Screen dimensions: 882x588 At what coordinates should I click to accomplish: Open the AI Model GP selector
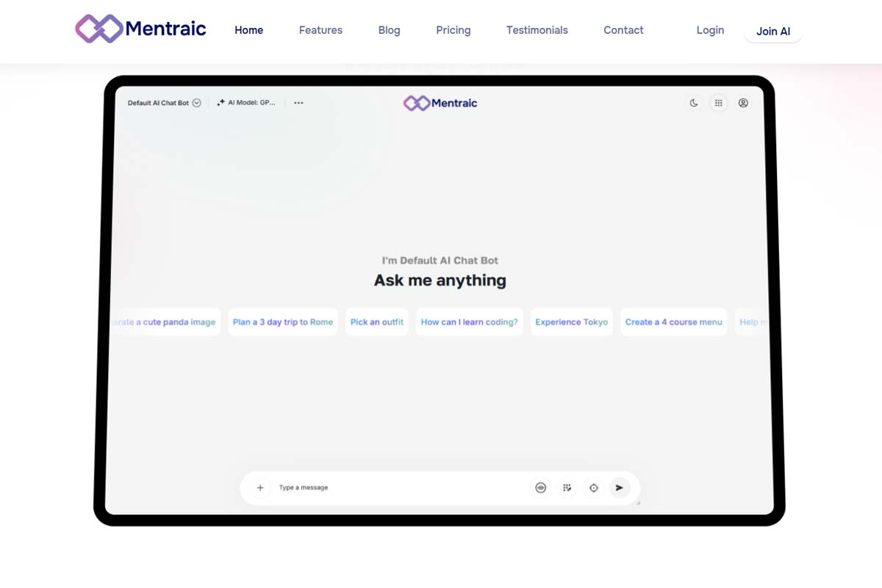[x=250, y=103]
